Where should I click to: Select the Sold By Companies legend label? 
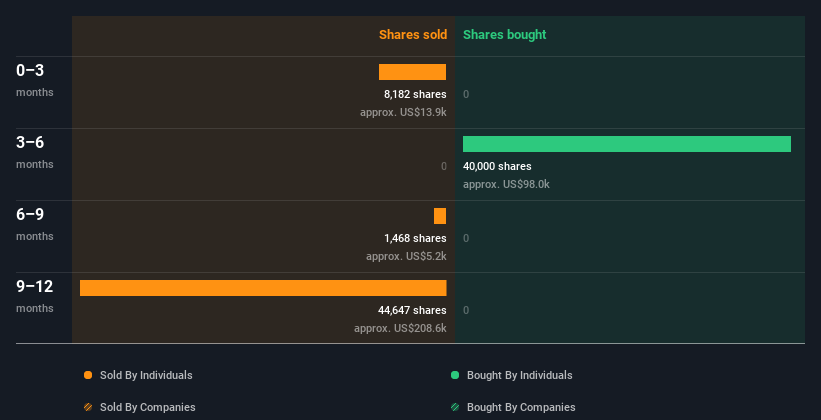pos(148,407)
